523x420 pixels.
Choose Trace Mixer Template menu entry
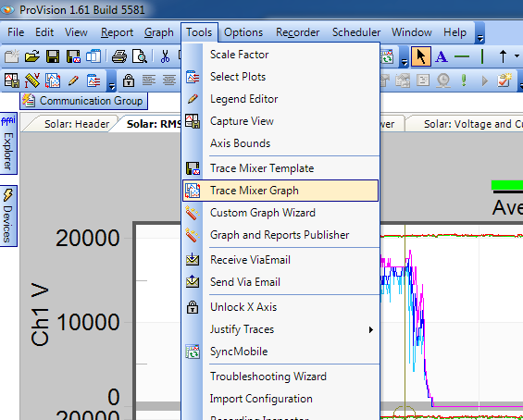[x=280, y=168]
